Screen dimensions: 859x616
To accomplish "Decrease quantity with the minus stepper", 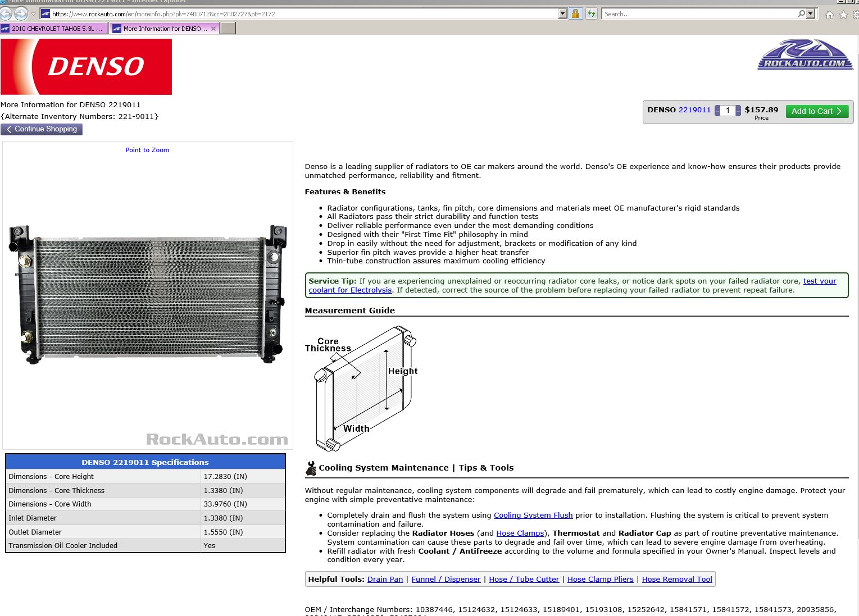I will pos(717,111).
